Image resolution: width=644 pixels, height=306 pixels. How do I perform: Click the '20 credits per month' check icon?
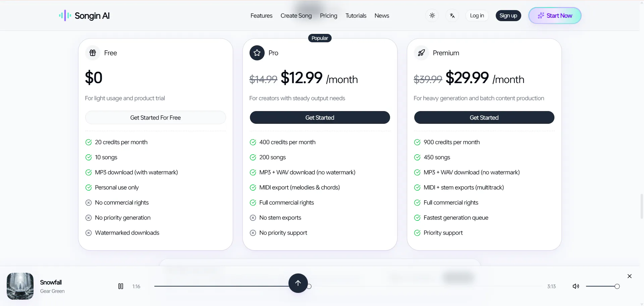tap(89, 142)
